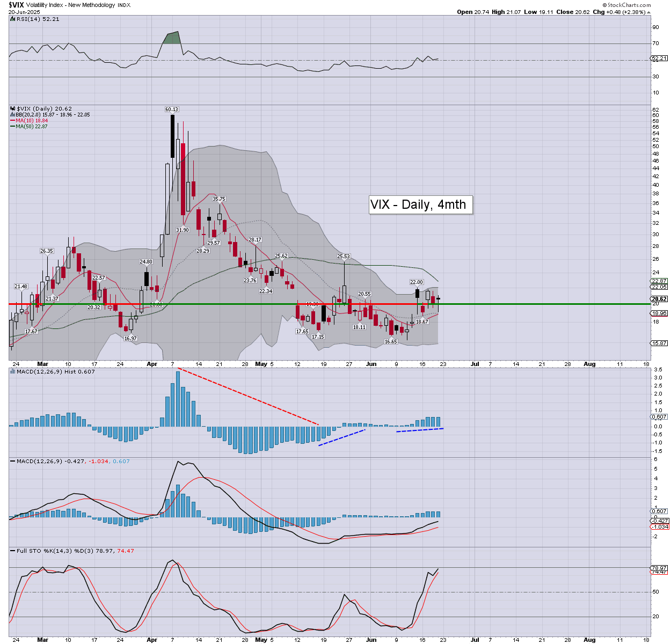This screenshot has height=644, width=671.
Task: Click the Full STO legend line marker
Action: click(x=13, y=551)
